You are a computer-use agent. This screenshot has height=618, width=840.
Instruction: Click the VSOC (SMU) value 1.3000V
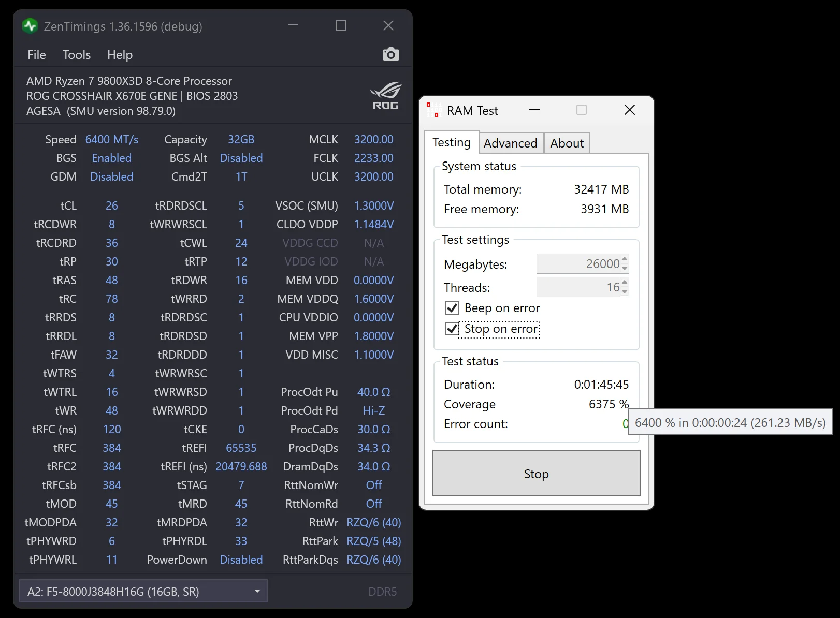[374, 206]
